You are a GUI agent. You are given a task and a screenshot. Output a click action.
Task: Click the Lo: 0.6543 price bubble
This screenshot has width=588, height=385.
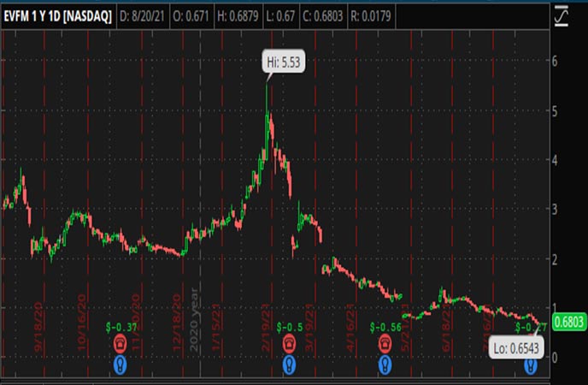click(516, 348)
